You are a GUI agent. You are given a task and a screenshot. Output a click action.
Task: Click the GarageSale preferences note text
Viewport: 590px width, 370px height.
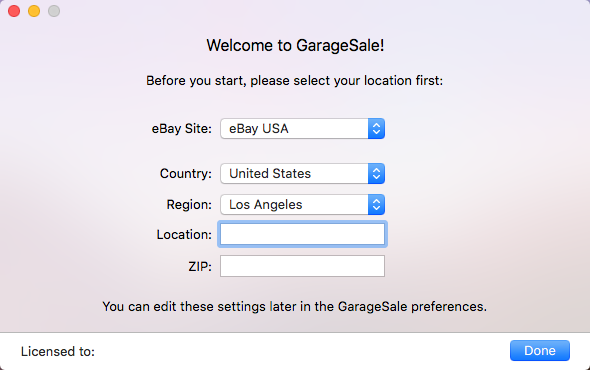[295, 306]
